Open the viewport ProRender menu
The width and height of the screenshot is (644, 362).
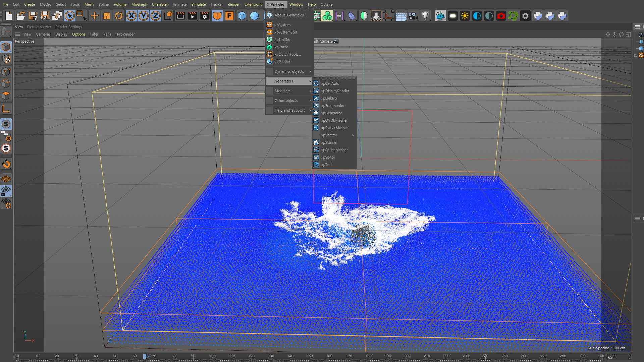point(126,34)
